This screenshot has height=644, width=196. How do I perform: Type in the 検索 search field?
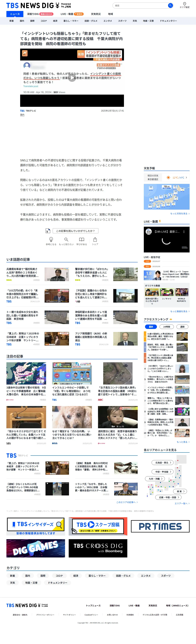[140, 5]
